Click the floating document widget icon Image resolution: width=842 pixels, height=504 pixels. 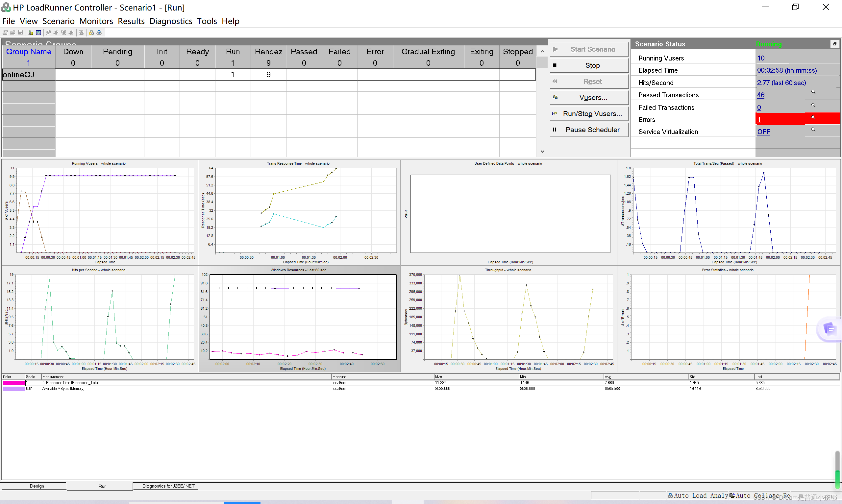point(830,329)
